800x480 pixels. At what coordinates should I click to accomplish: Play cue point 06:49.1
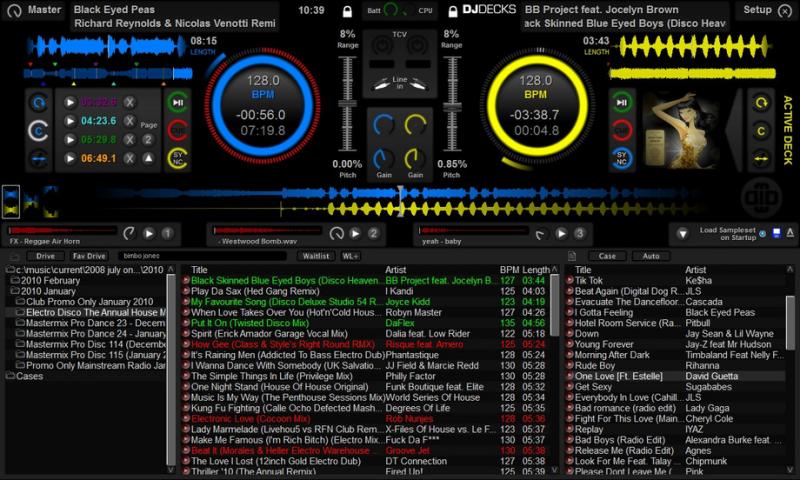pyautogui.click(x=70, y=158)
